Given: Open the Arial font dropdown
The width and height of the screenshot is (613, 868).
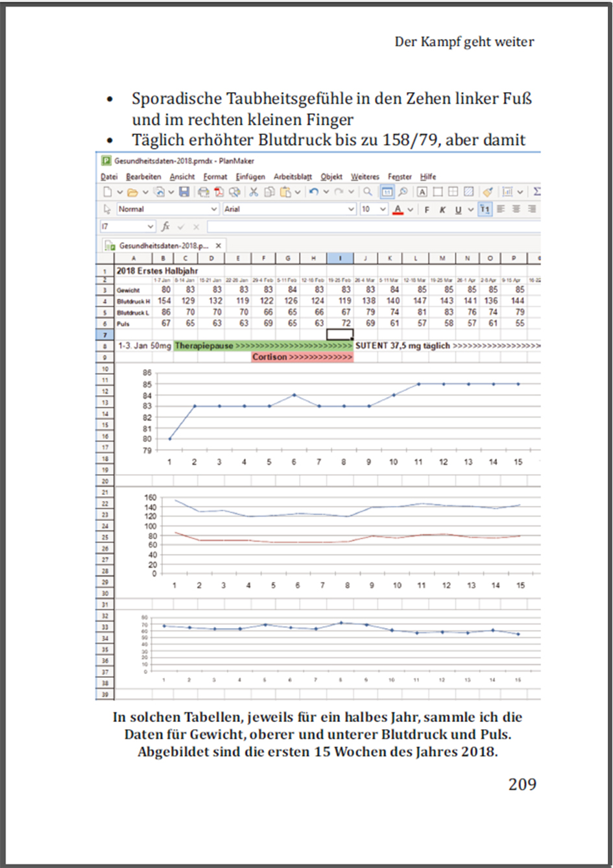Looking at the screenshot, I should click(x=351, y=210).
